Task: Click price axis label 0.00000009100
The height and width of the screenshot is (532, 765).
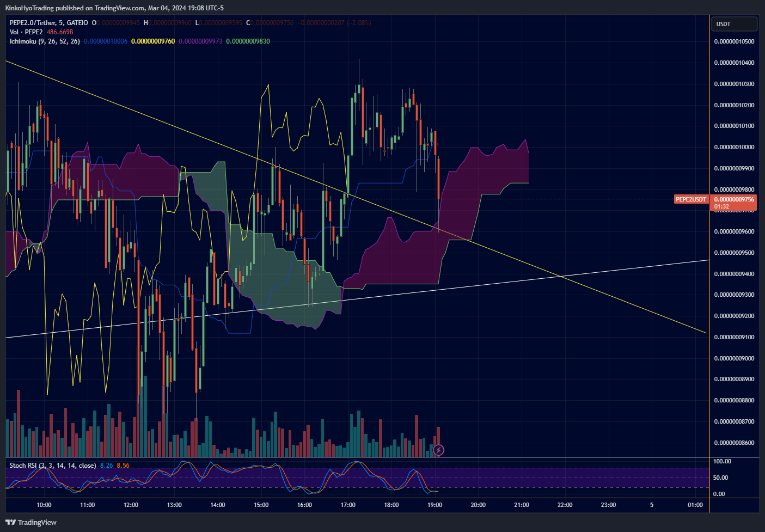Action: (x=734, y=337)
